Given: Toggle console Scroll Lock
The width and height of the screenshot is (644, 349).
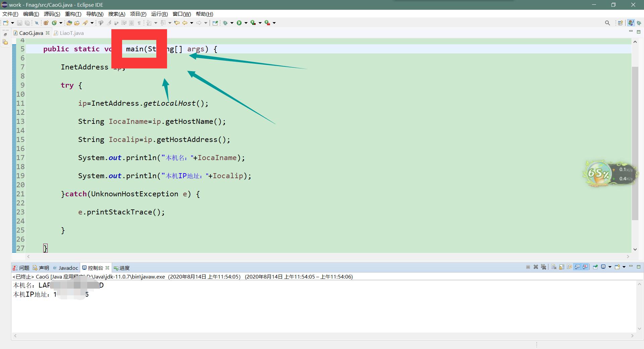Looking at the screenshot, I should 561,267.
